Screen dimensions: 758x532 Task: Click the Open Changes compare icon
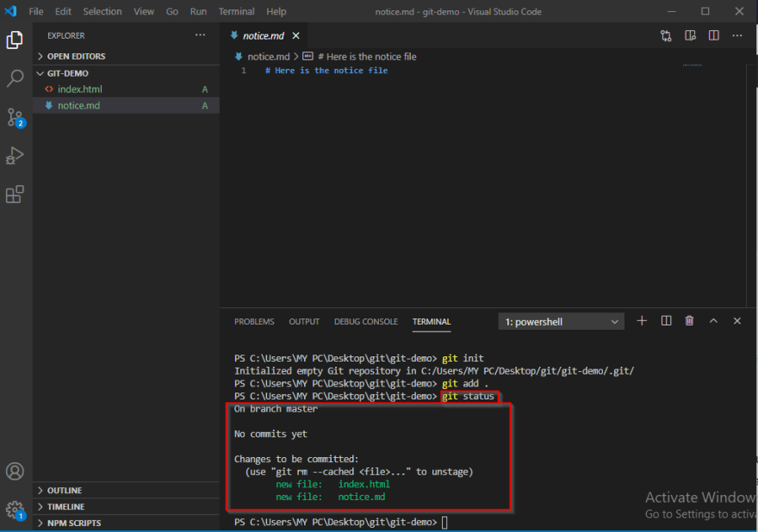coord(666,36)
